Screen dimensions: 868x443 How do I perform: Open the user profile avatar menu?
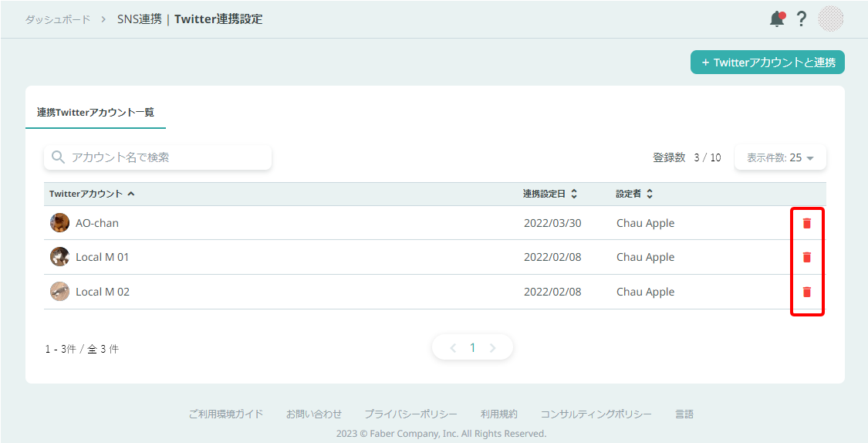830,19
